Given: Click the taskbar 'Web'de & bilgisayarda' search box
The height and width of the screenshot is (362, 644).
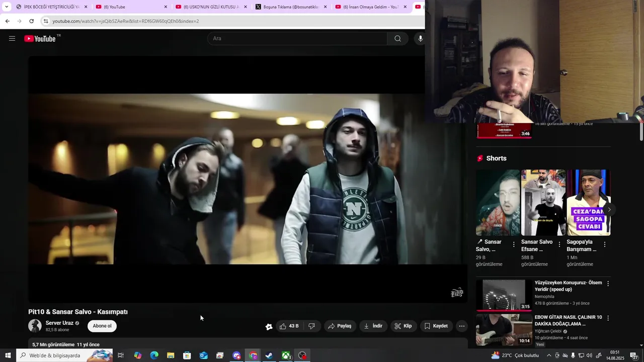Looking at the screenshot, I should (64, 355).
